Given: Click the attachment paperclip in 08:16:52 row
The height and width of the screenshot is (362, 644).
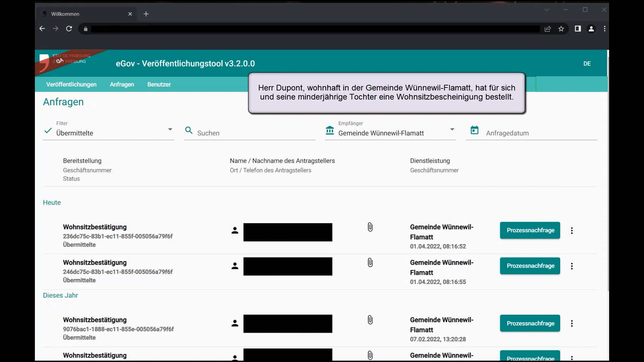Looking at the screenshot, I should pos(370,227).
